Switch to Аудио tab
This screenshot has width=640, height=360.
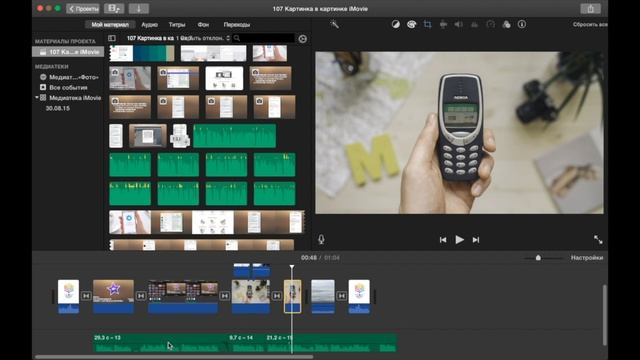point(149,24)
